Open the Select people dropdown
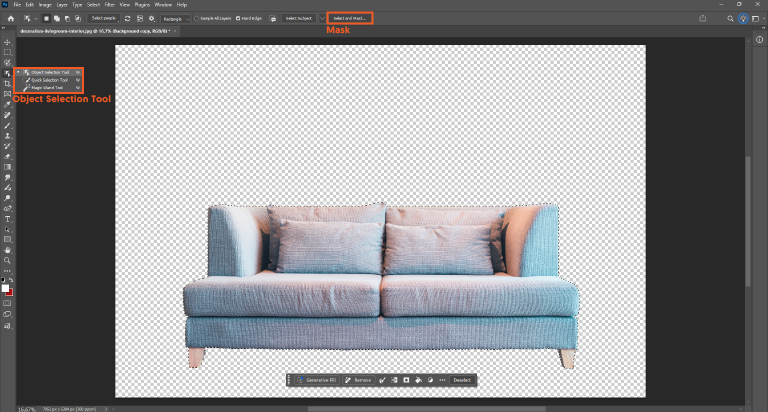This screenshot has width=768, height=412. click(104, 19)
